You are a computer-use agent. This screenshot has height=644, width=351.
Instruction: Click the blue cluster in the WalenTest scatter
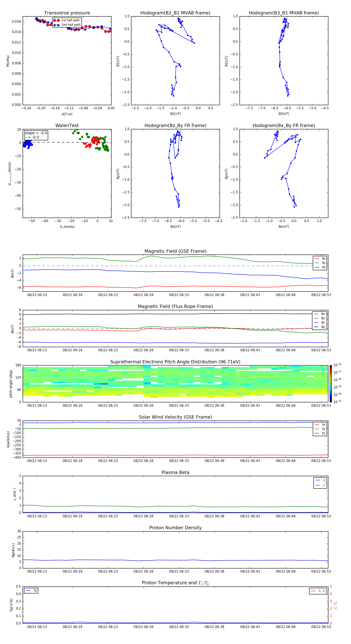coord(27,144)
